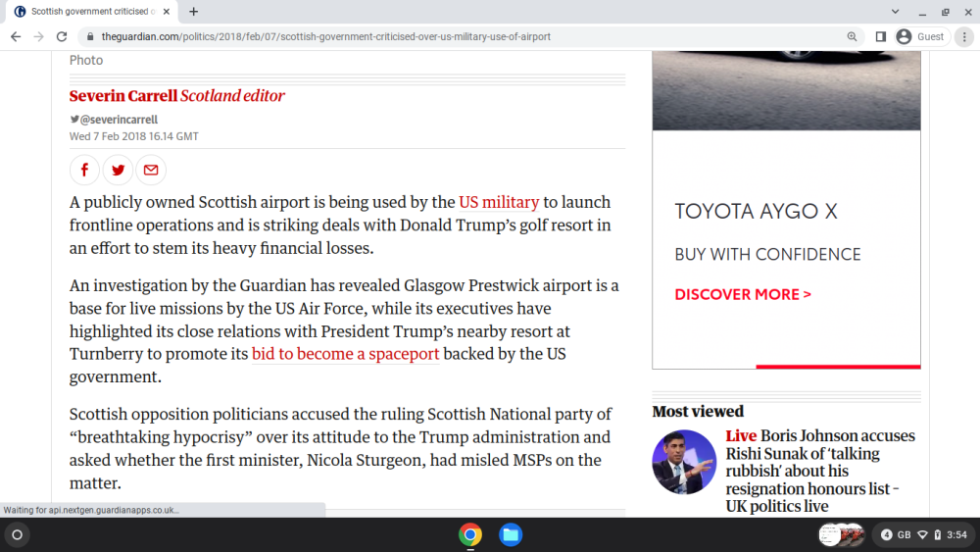Open Chrome from the shelf
980x552 pixels.
tap(470, 534)
